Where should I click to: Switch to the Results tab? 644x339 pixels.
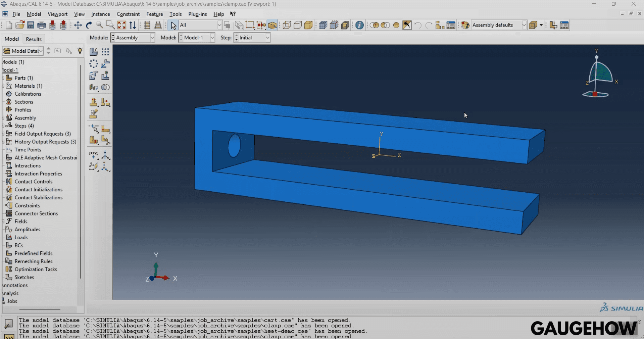click(x=34, y=39)
